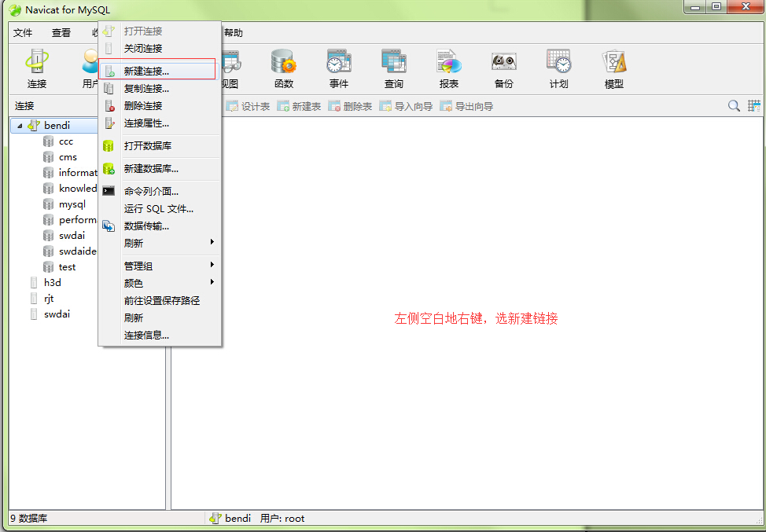The image size is (766, 532).
Task: Open the 计划 schedule toolbar icon
Action: point(559,69)
